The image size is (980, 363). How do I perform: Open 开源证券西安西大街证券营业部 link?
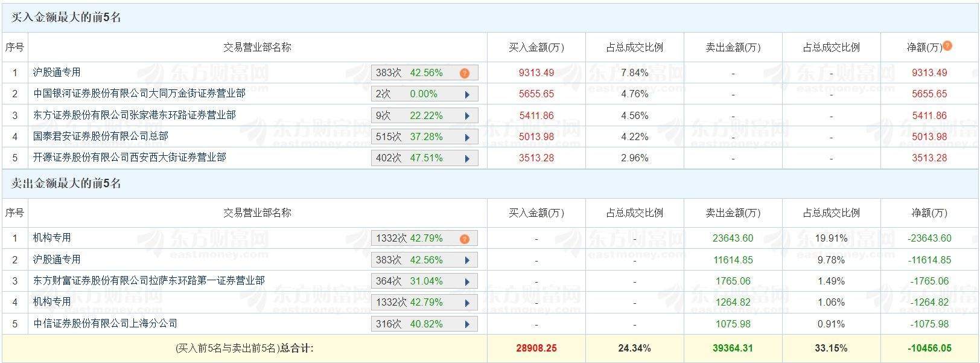(x=129, y=158)
